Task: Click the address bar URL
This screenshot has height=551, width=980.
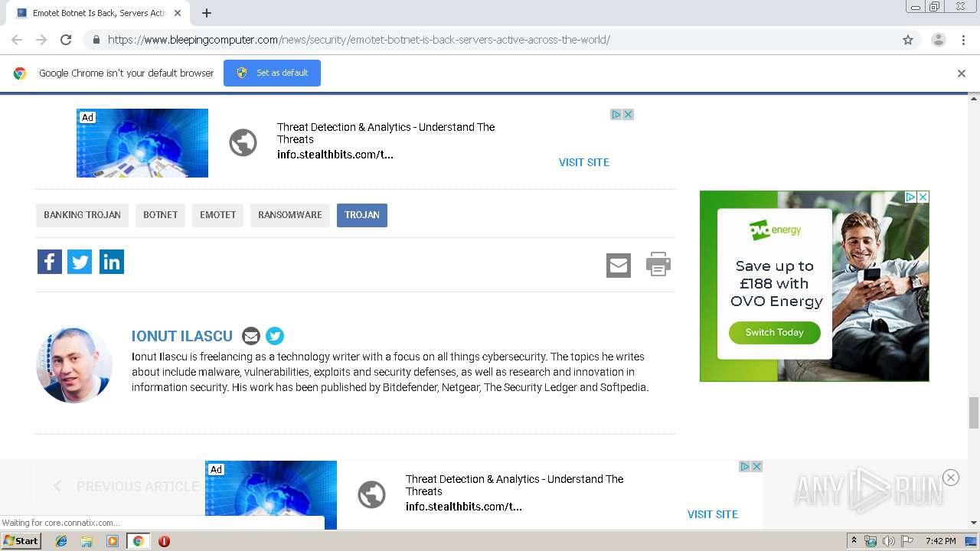Action: (359, 40)
